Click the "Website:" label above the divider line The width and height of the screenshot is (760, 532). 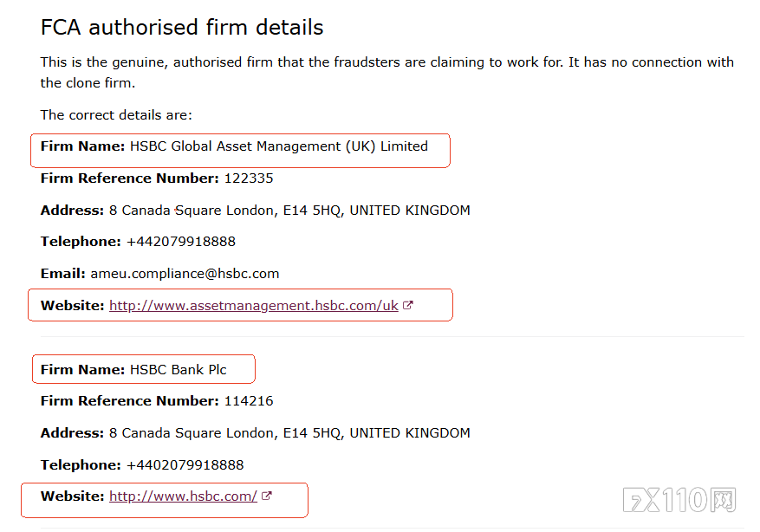pyautogui.click(x=72, y=306)
